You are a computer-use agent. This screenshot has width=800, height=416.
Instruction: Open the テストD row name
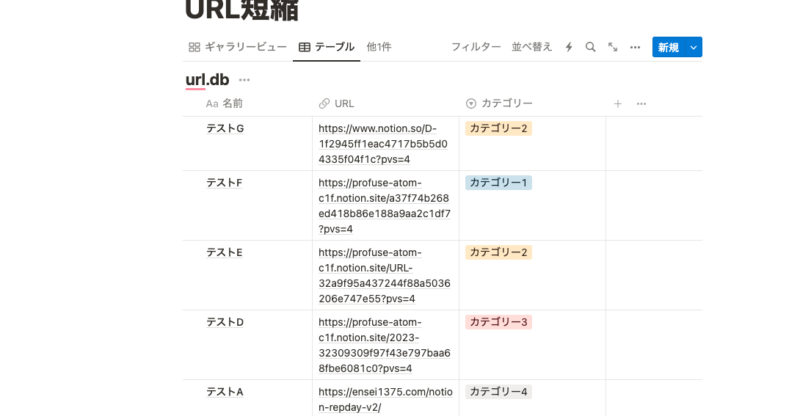click(x=225, y=323)
